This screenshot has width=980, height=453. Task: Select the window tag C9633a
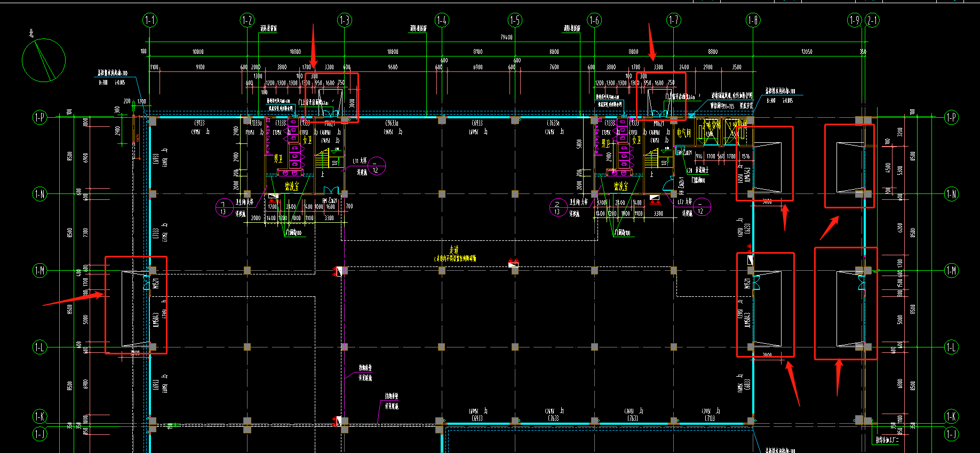[x=392, y=123]
